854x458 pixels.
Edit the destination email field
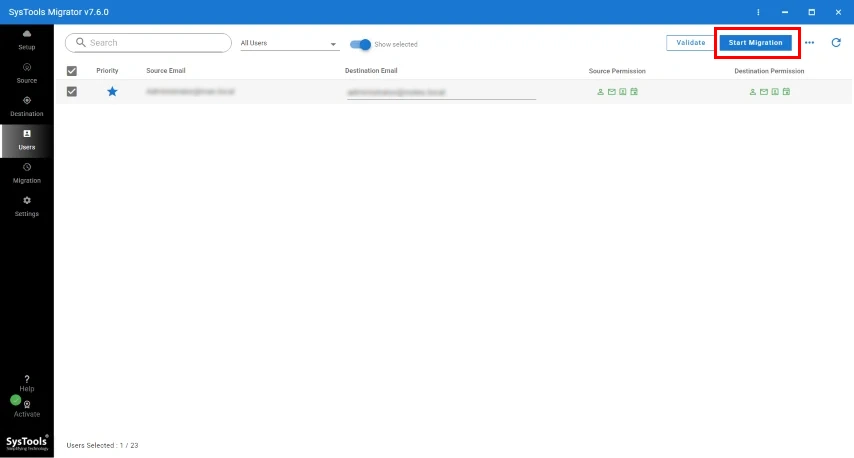coord(441,93)
